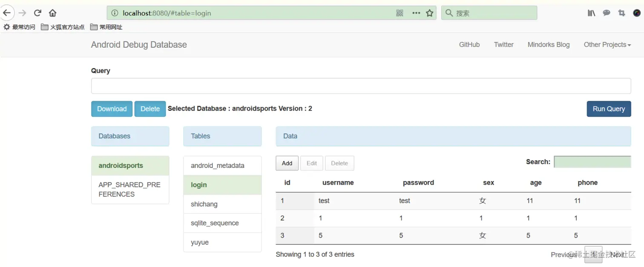Click the Download database button

click(112, 109)
